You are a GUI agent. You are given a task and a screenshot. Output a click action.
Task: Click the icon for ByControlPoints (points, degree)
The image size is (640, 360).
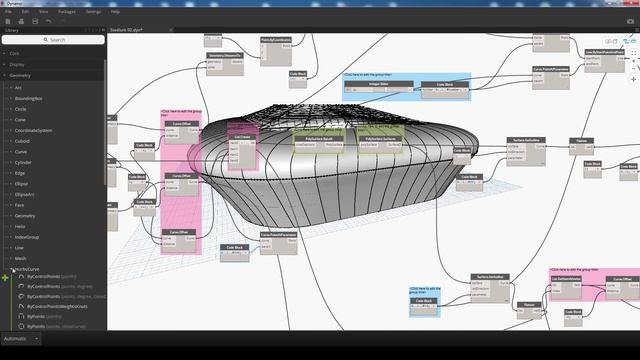point(21,287)
